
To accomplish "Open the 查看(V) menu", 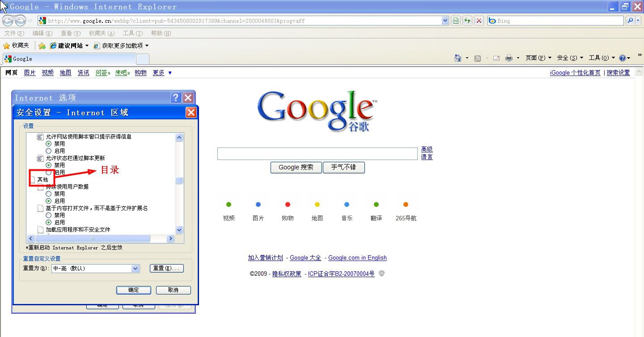I will click(71, 33).
